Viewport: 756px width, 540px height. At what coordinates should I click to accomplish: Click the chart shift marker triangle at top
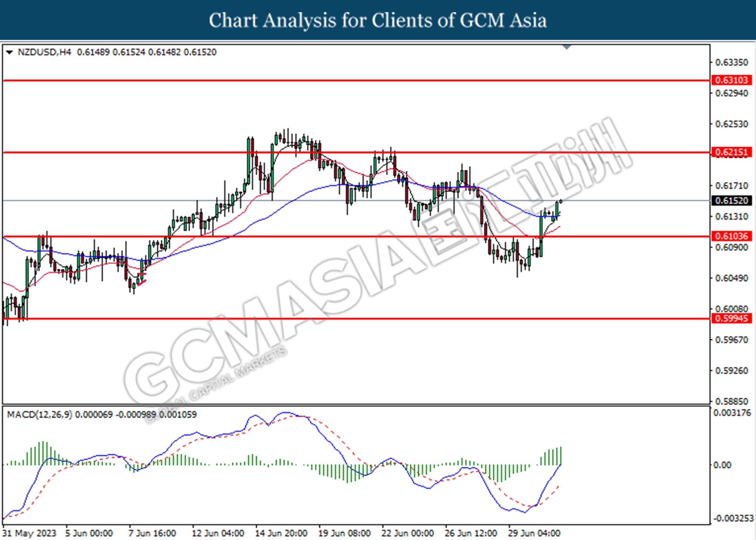point(567,47)
